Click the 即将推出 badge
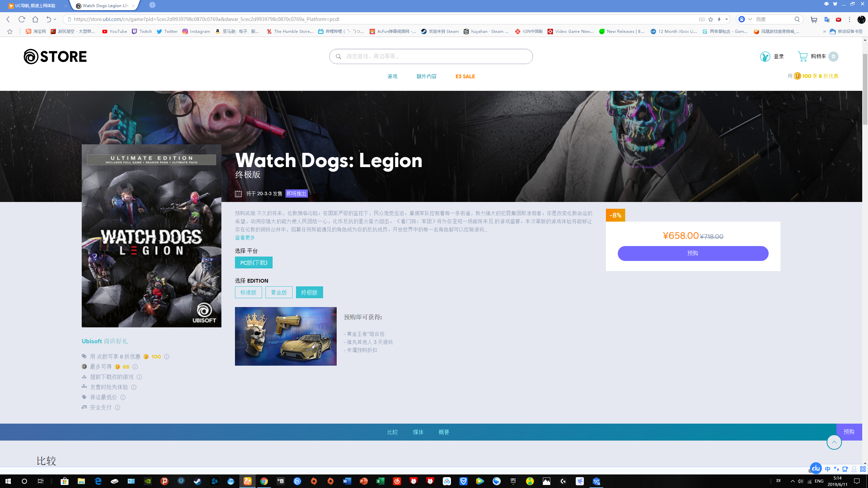Image resolution: width=868 pixels, height=488 pixels. [x=297, y=194]
